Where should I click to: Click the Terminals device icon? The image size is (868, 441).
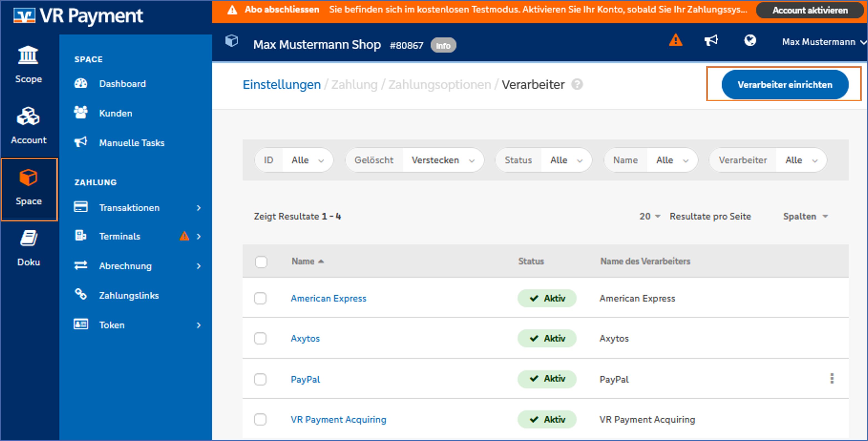point(81,236)
